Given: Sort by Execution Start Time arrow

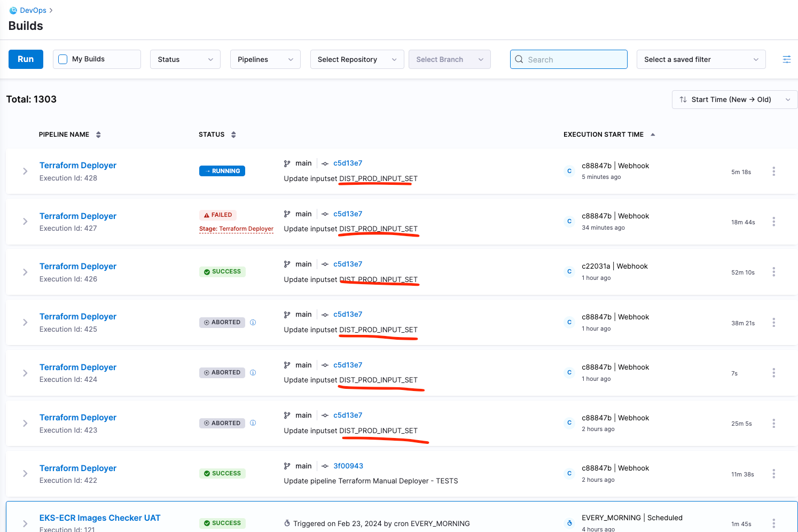Looking at the screenshot, I should pyautogui.click(x=653, y=135).
